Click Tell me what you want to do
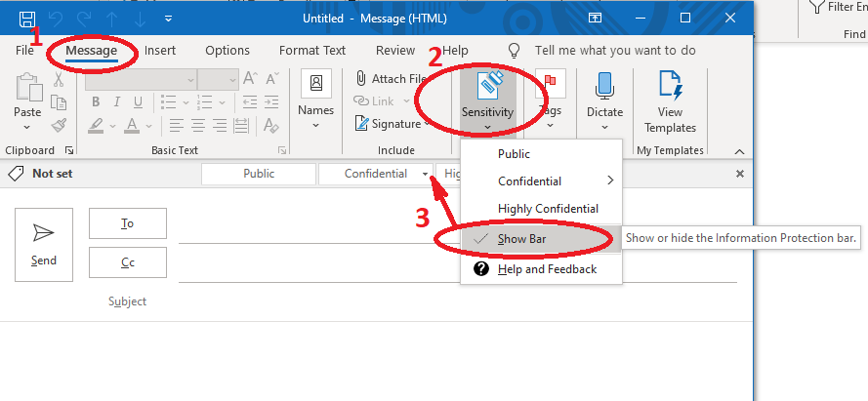Viewport: 868px width, 401px height. pyautogui.click(x=615, y=51)
